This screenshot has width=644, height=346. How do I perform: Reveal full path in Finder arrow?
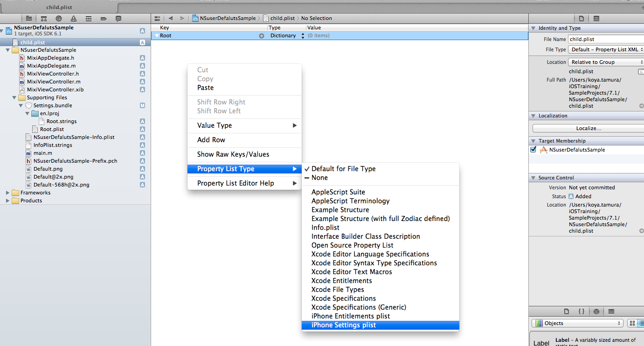click(x=642, y=106)
